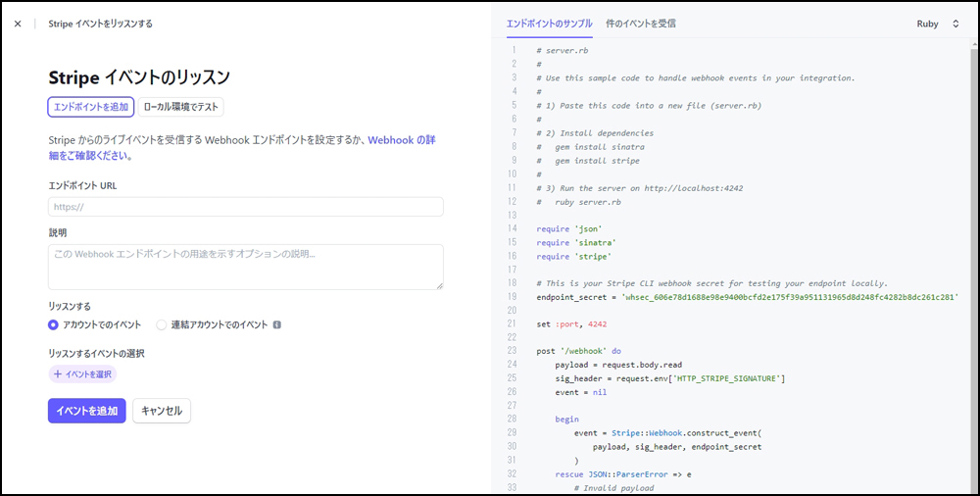
Task: Select the アカウントでのイベント radio button
Action: [x=53, y=325]
